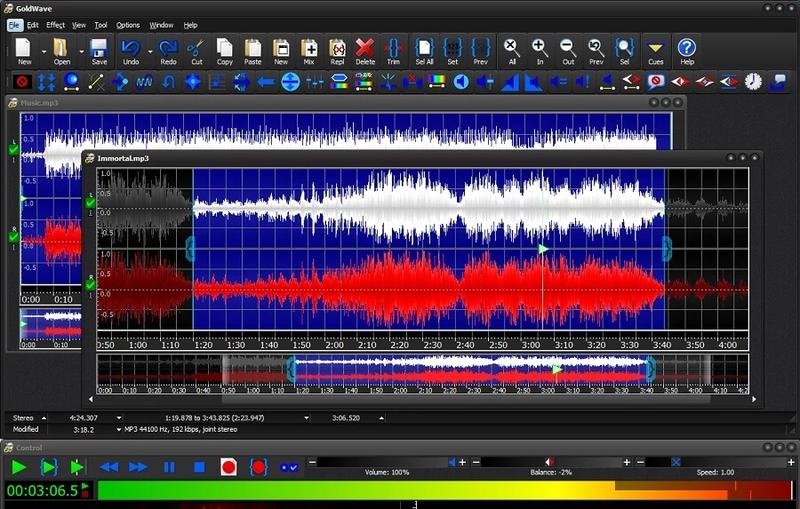This screenshot has width=800, height=509.
Task: Open dropdown arrow next to Open button
Action: [x=79, y=50]
